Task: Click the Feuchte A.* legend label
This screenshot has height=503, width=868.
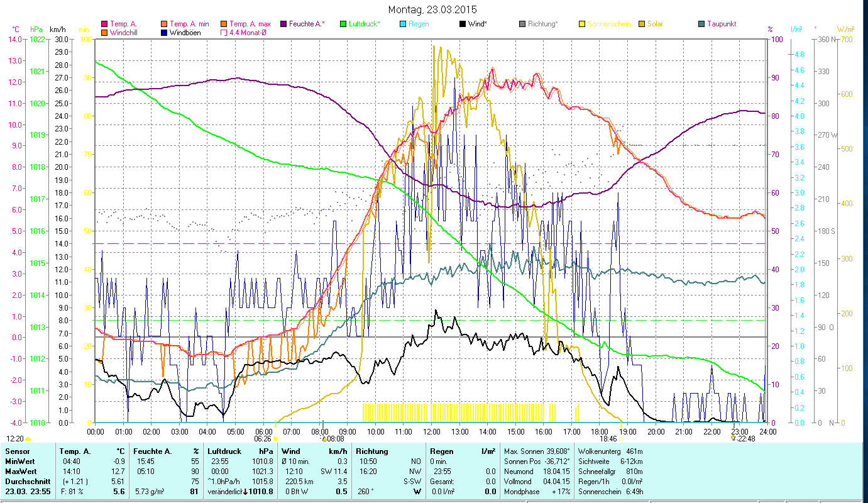Action: click(x=307, y=24)
